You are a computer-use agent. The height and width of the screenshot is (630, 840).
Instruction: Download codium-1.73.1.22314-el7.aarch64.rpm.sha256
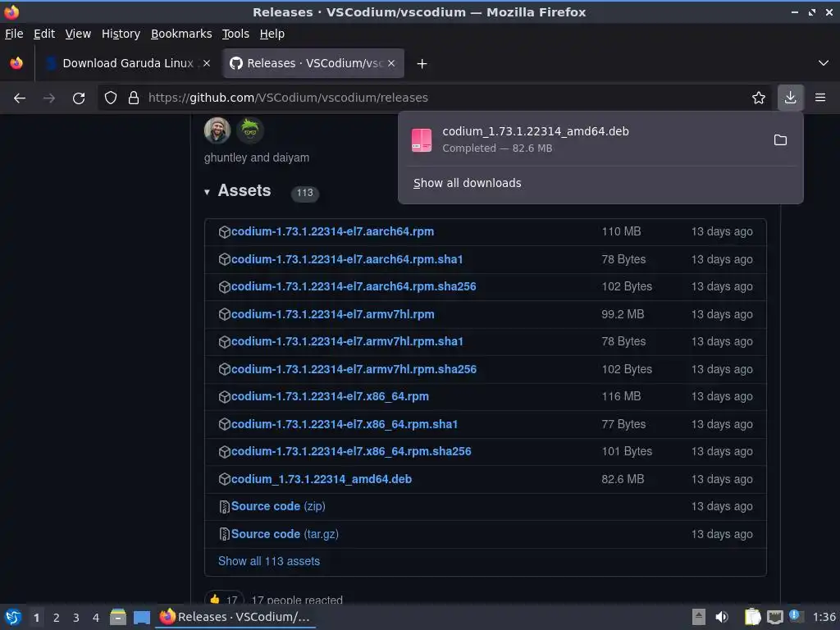(354, 286)
